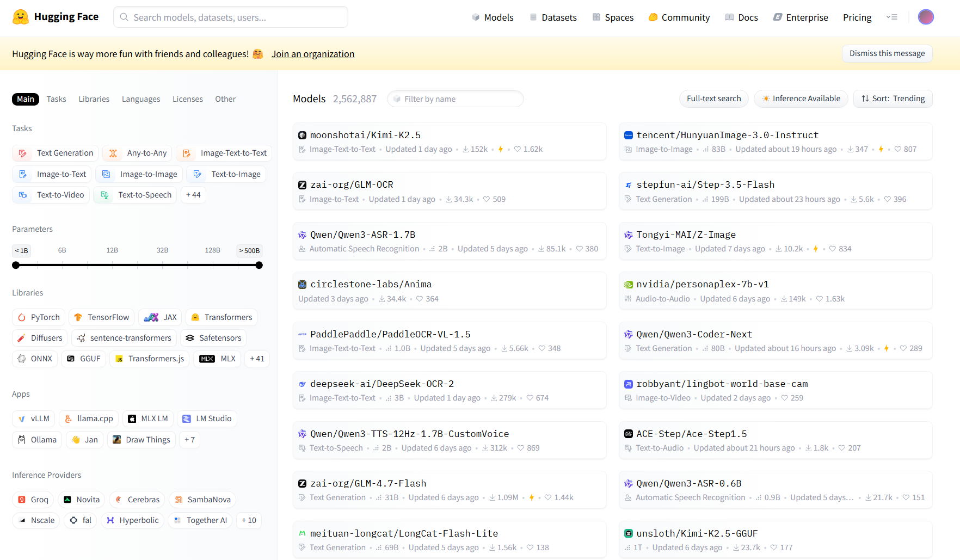The image size is (960, 560).
Task: Open the Spaces navigation item
Action: pos(613,17)
